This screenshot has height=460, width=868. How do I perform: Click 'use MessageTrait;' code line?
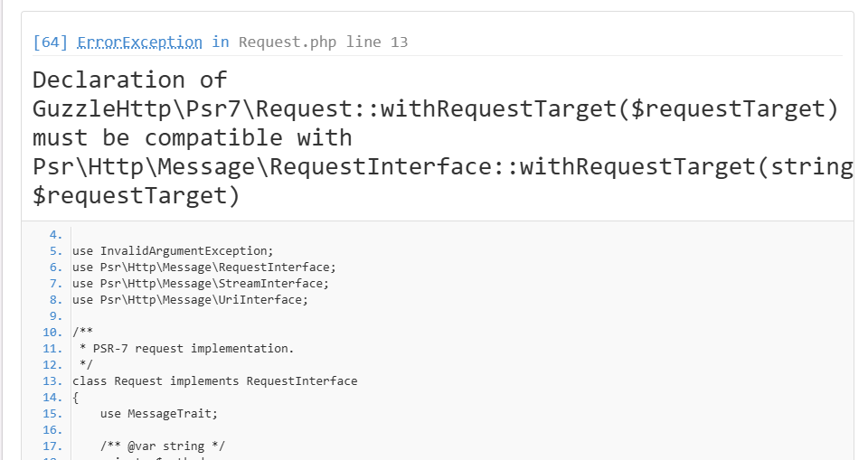tap(159, 414)
